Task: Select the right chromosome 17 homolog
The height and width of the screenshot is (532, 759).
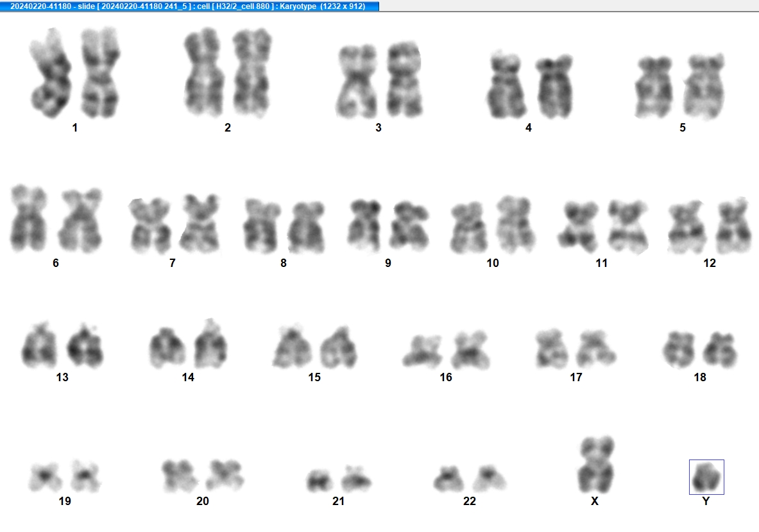Action: click(595, 349)
